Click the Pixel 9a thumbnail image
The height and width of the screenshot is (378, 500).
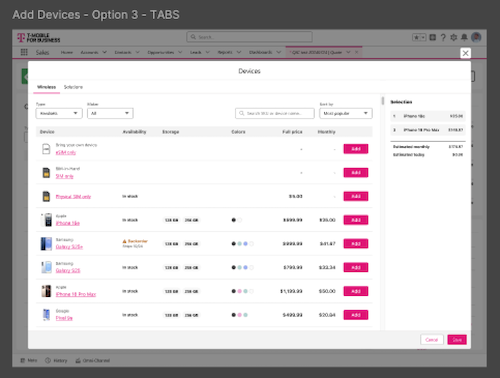(46, 315)
